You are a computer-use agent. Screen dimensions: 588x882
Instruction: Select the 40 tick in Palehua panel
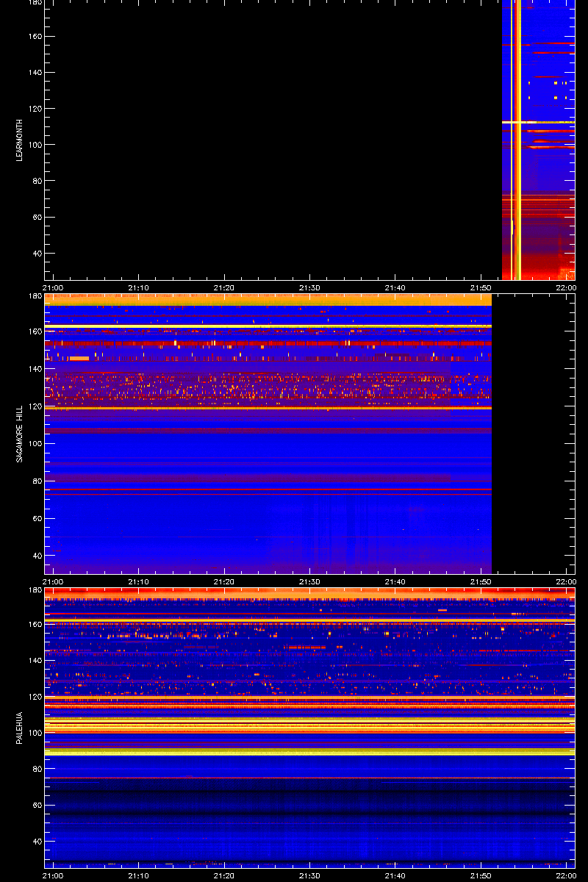click(38, 841)
